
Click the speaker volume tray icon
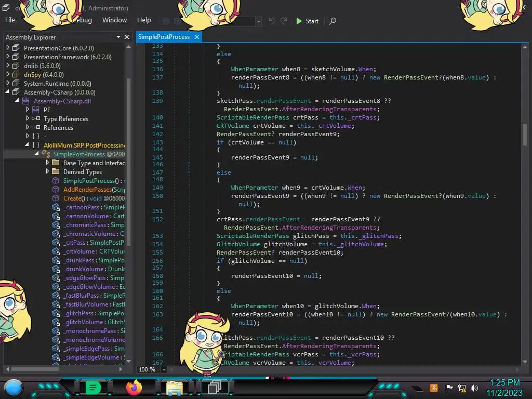point(474,388)
